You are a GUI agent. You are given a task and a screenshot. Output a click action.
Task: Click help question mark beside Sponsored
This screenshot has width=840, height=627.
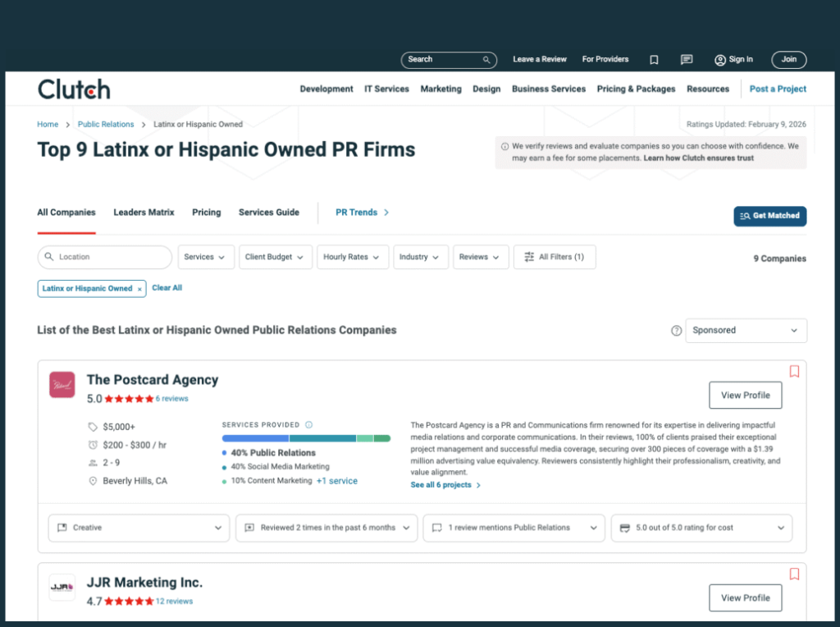(676, 331)
